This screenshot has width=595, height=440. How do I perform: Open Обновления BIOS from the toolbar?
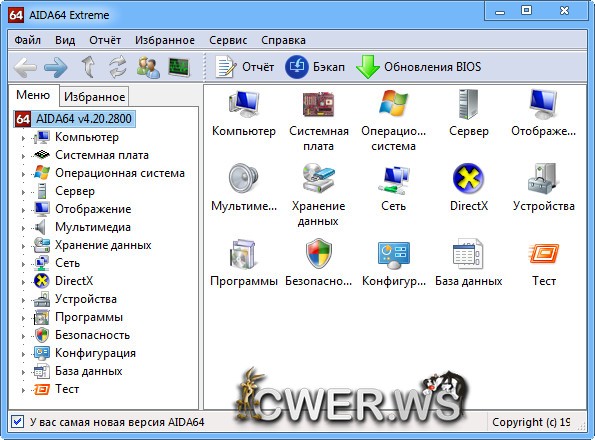419,67
